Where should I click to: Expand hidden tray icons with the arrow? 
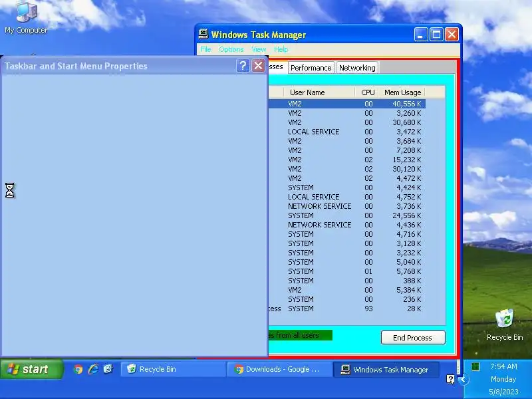(x=463, y=379)
